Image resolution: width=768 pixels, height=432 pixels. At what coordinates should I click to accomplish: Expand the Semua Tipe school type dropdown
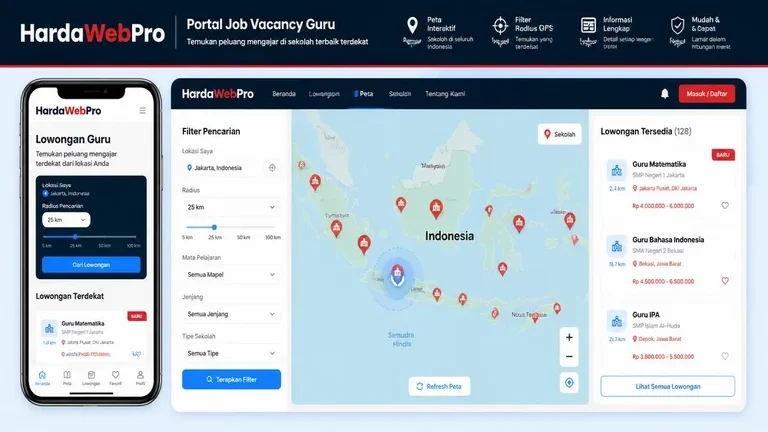(231, 353)
